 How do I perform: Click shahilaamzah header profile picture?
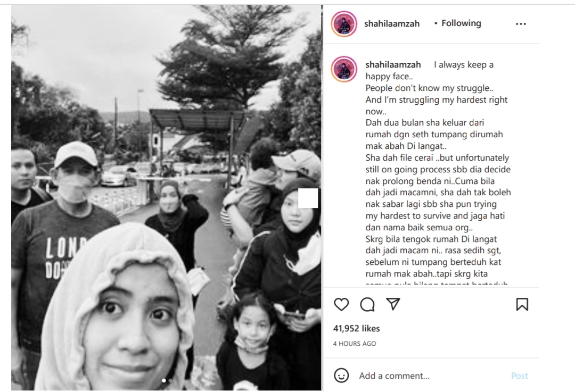344,24
